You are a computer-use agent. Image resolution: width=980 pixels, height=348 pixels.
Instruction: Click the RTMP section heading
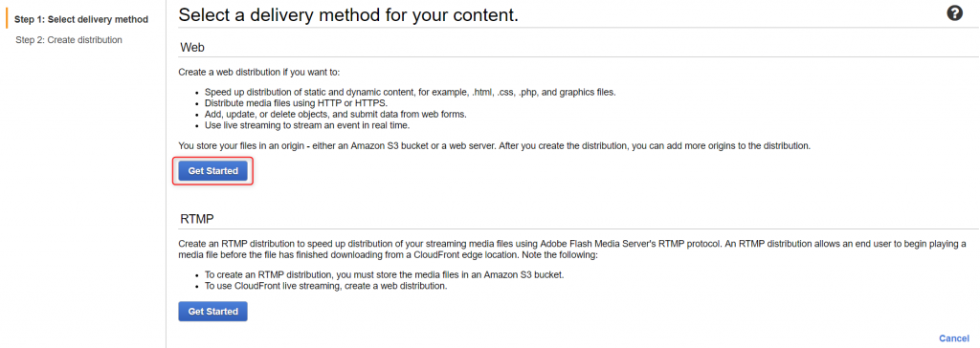197,219
